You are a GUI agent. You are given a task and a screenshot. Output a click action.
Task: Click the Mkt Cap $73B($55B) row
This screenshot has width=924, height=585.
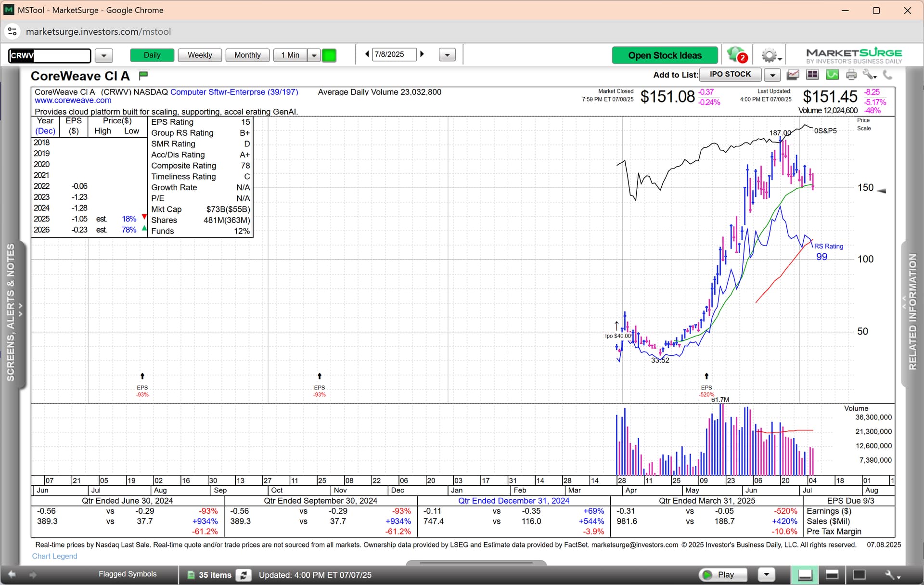200,209
